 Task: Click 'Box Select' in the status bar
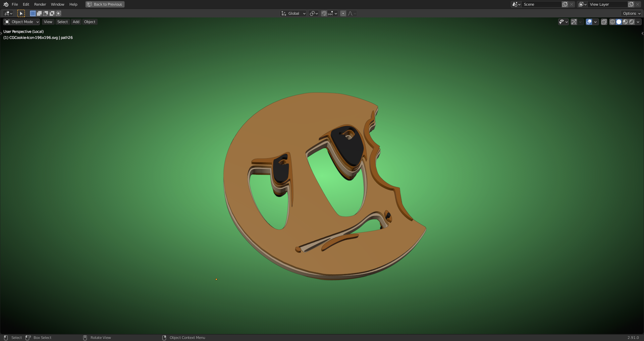42,338
